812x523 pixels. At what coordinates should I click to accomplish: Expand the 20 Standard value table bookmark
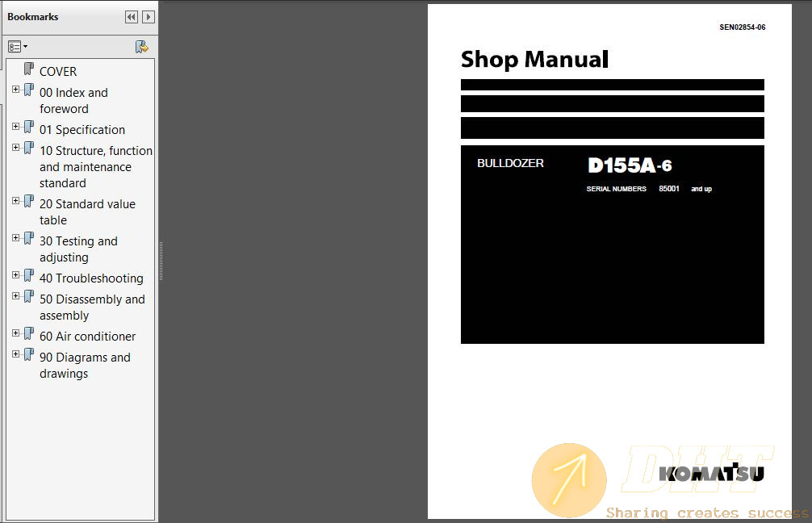click(15, 201)
